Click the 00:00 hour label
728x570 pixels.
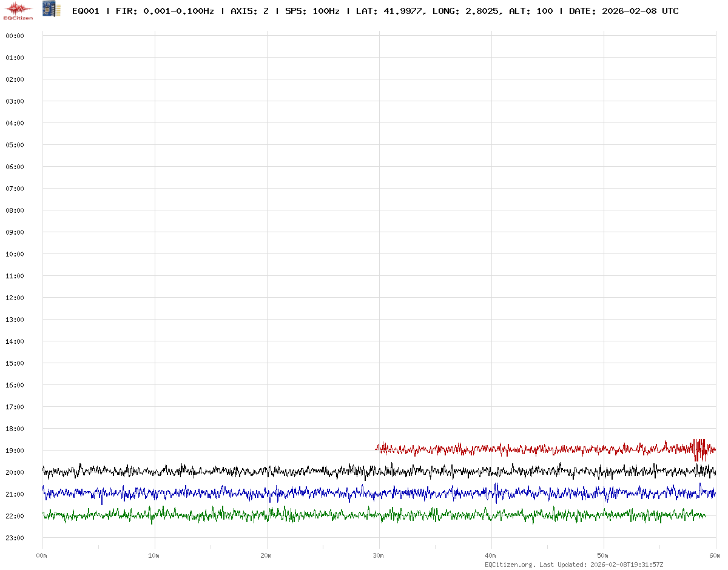pos(15,36)
